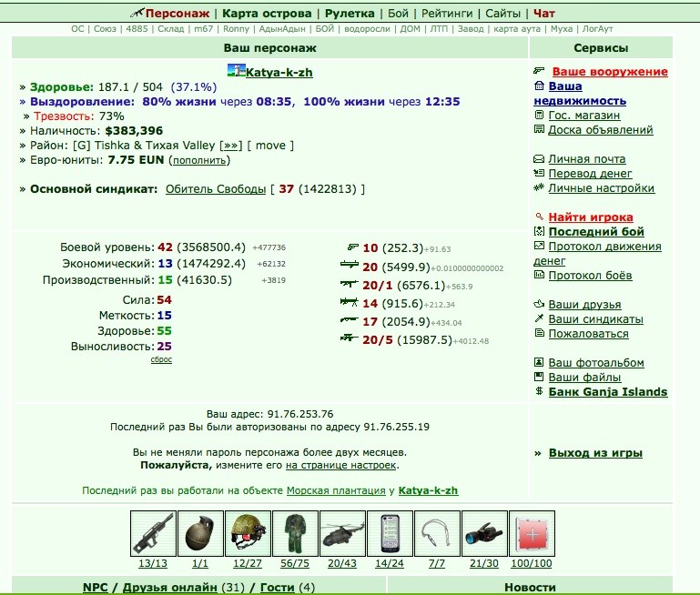Click the flag icon next to Katya-k-zh
The width and height of the screenshot is (700, 595).
coord(236,70)
